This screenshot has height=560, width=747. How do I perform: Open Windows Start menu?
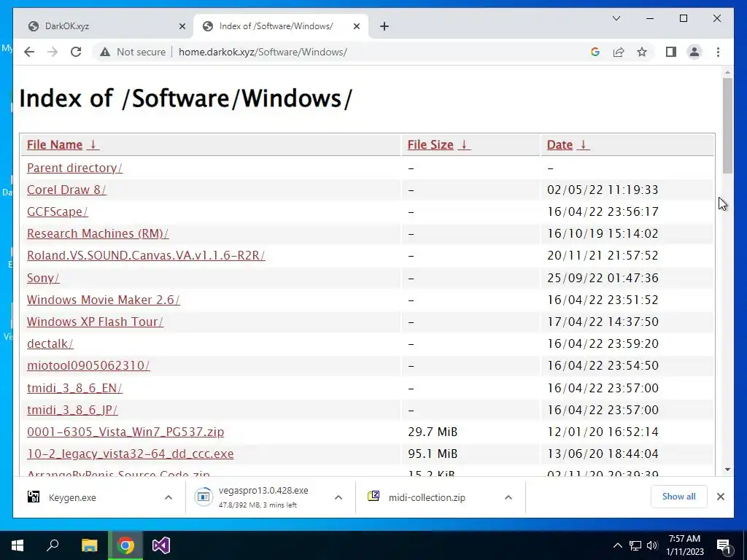click(x=18, y=545)
